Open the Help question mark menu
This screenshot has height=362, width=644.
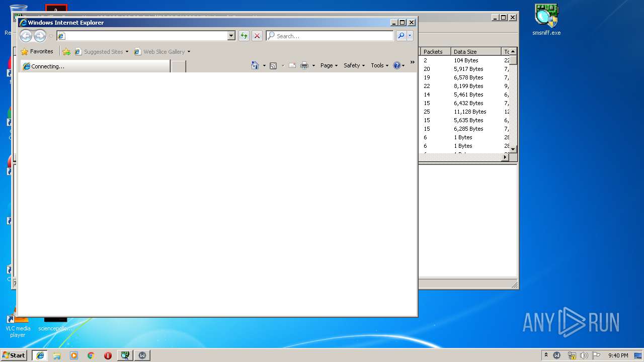[399, 65]
